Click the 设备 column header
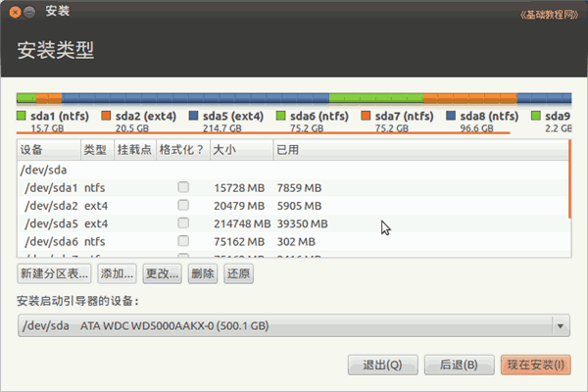Viewport: 588px width, 392px height. [49, 150]
